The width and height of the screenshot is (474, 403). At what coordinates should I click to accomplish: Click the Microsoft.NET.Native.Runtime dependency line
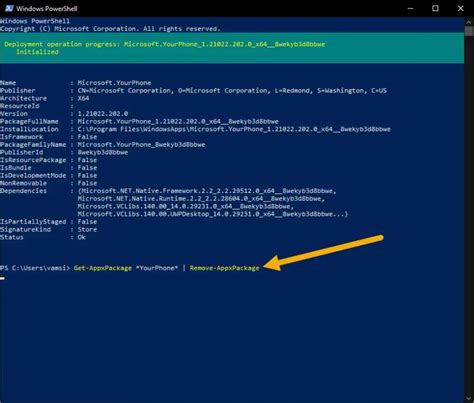click(201, 199)
